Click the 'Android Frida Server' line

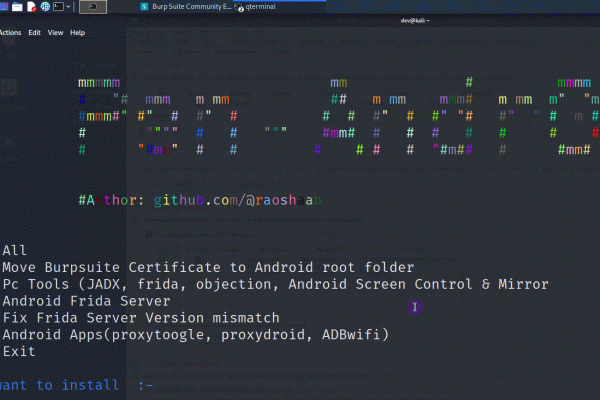coord(86,301)
